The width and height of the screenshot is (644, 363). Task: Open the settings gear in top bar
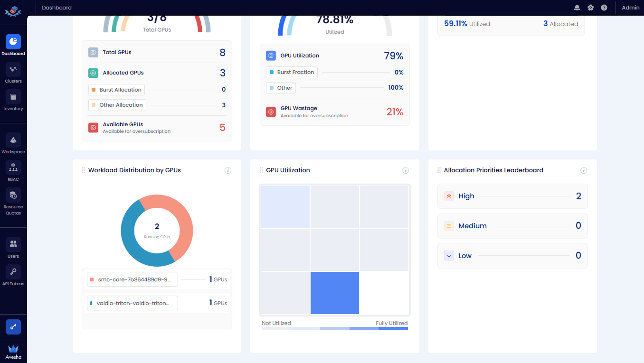(590, 8)
